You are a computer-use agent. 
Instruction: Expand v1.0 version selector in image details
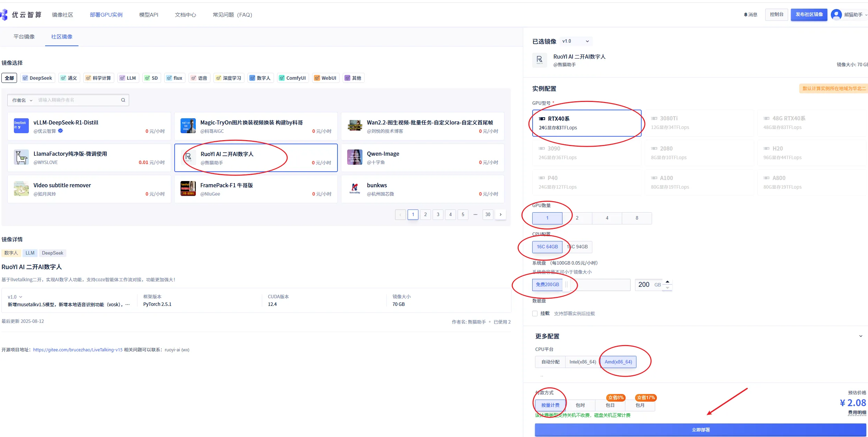click(15, 297)
